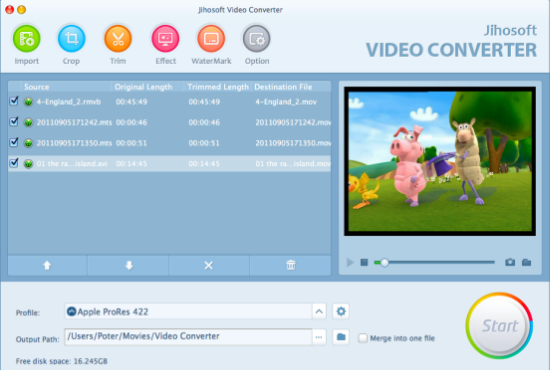Toggle checkbox for 20110905171242.mts
The width and height of the screenshot is (550, 370).
pyautogui.click(x=14, y=122)
